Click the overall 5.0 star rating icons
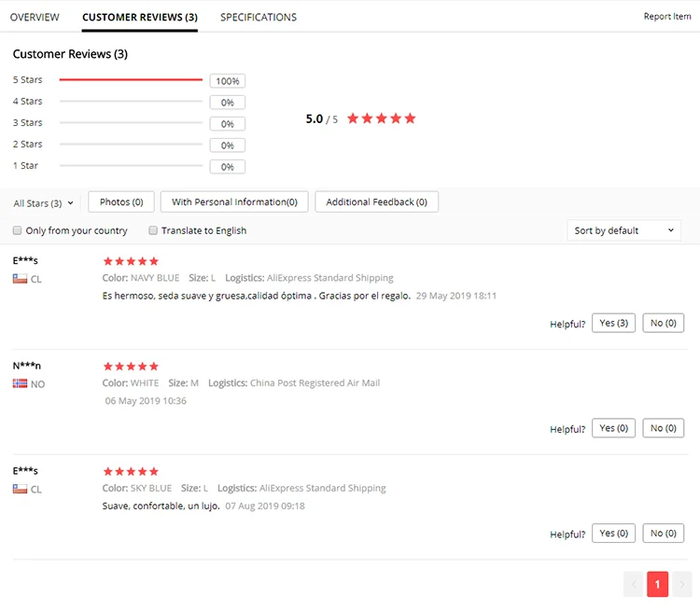 pyautogui.click(x=381, y=118)
